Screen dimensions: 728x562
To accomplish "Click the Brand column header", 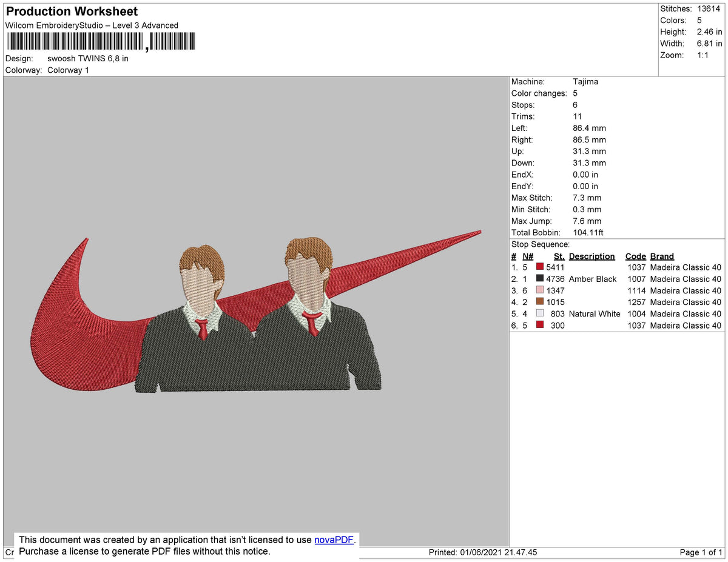I will [662, 256].
